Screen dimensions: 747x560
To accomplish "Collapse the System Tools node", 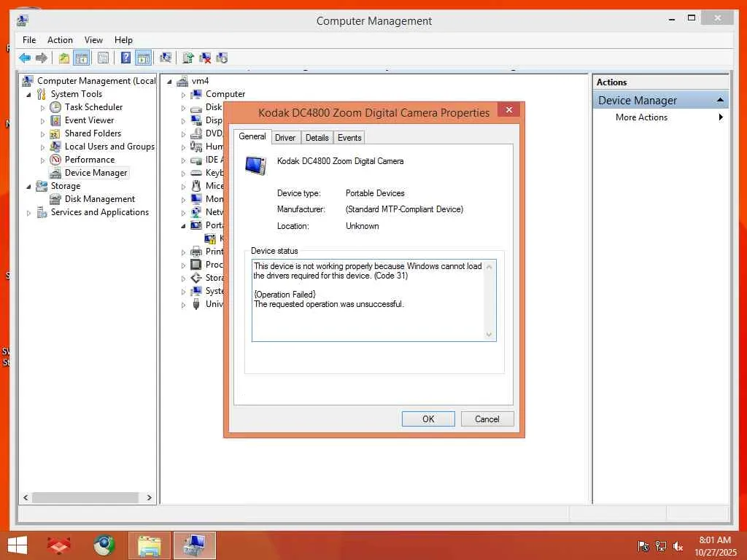I will click(x=28, y=95).
